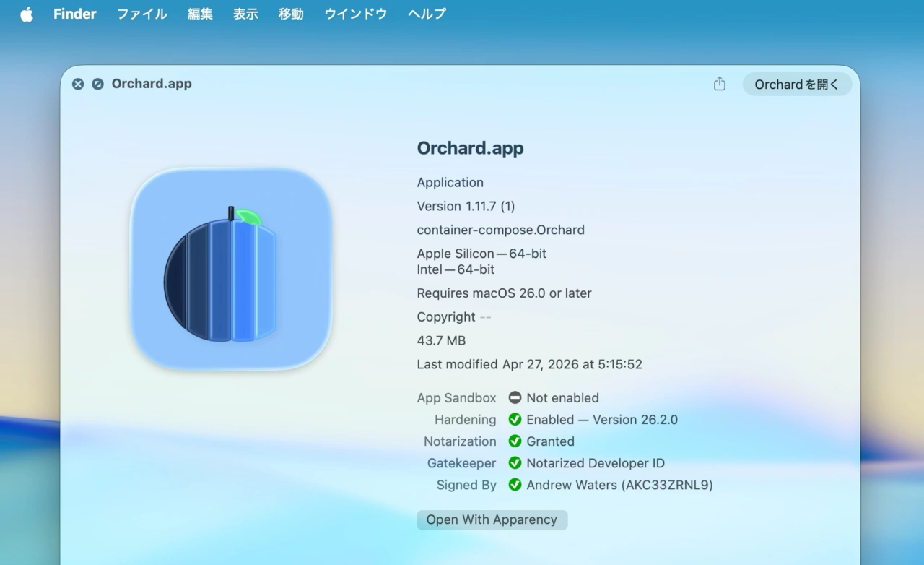The height and width of the screenshot is (565, 924).
Task: Click the circular close icon beside Orchard.app title
Action: pos(78,84)
